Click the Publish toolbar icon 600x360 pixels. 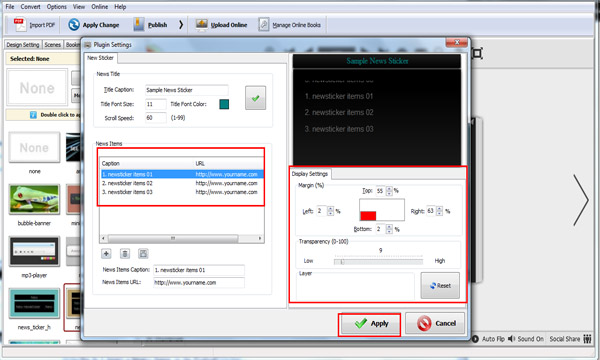click(x=139, y=24)
